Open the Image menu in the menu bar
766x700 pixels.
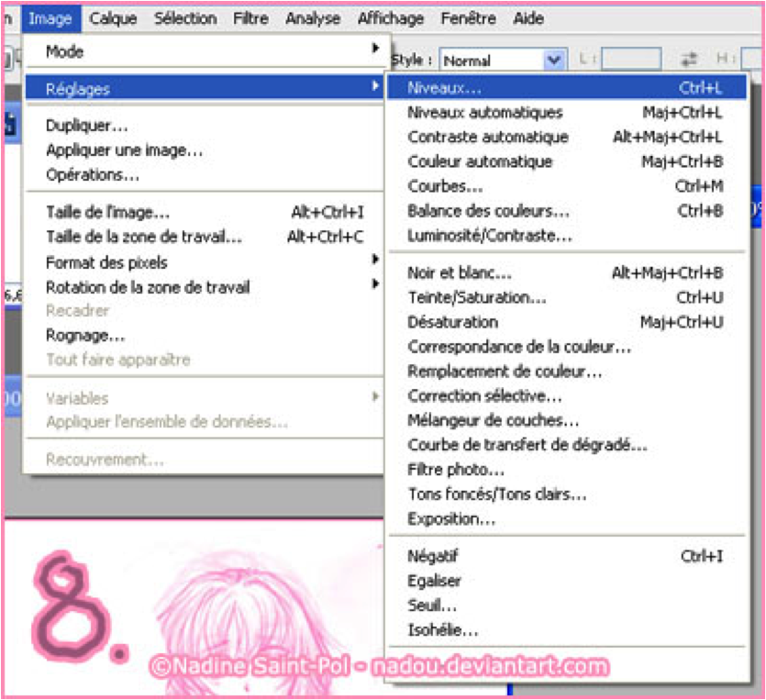point(50,18)
